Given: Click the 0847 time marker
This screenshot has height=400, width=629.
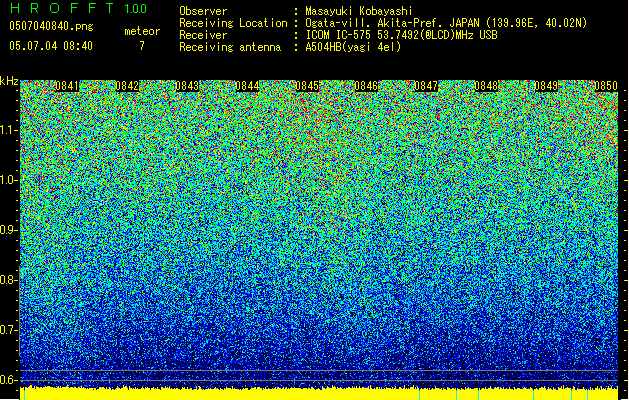Looking at the screenshot, I should tap(426, 86).
